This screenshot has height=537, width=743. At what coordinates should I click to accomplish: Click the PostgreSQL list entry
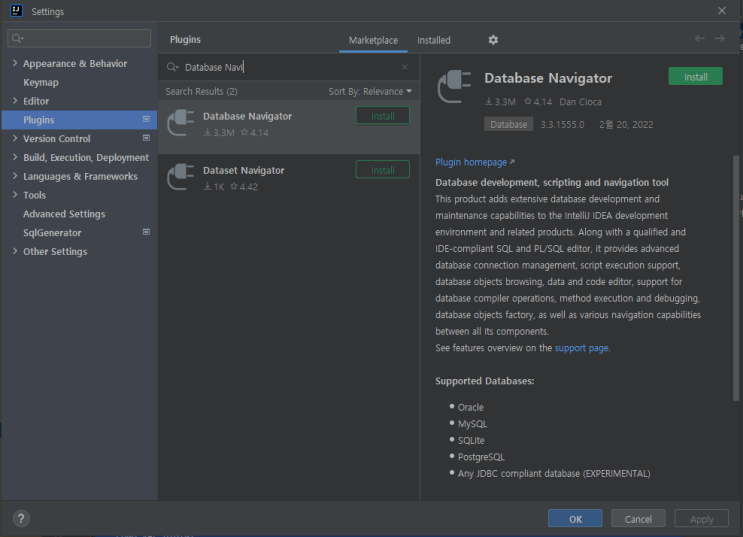coord(481,457)
